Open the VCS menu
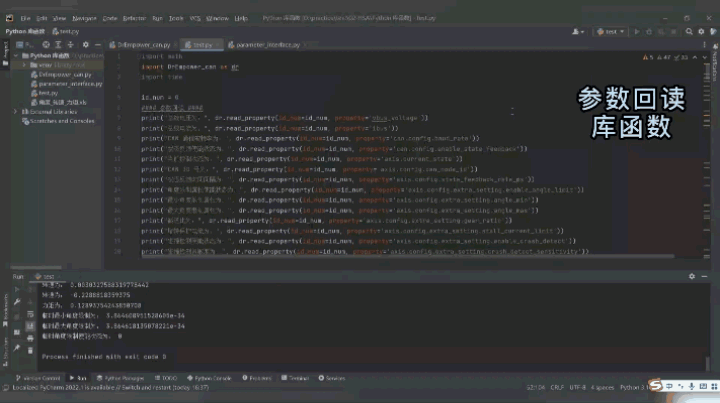The width and height of the screenshot is (720, 403). click(x=195, y=18)
